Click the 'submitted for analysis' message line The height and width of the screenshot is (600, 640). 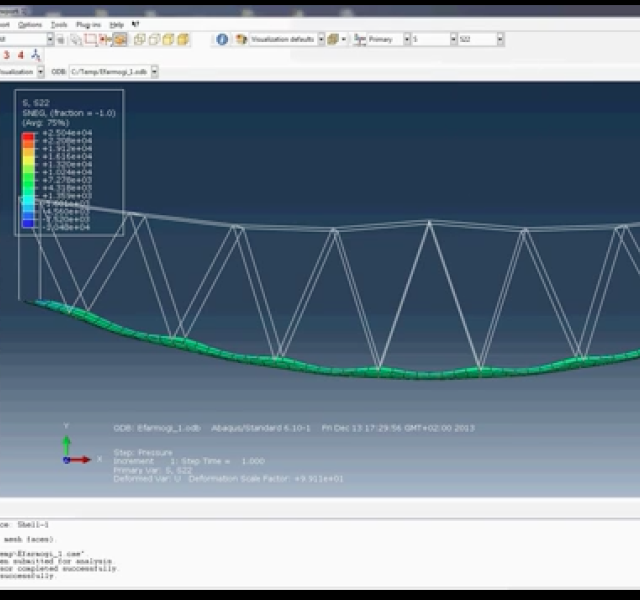coord(56,561)
